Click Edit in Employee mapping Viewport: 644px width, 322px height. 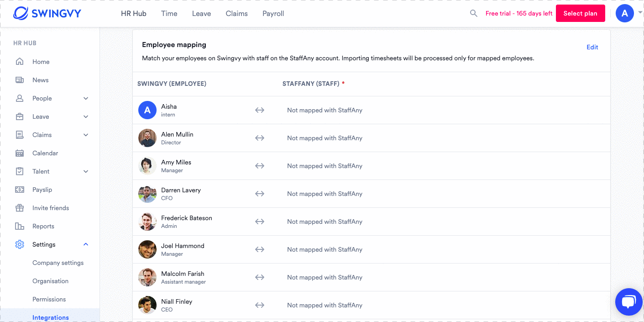coord(592,47)
